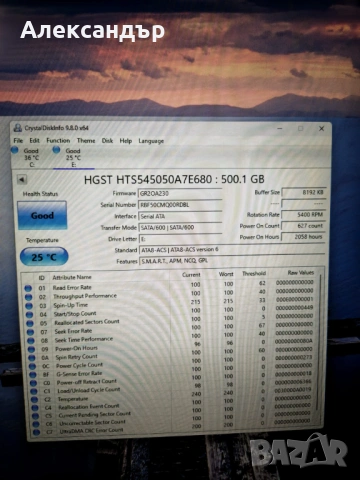Screen dimensions: 360x480
Task: Click the Rotation Rate value 5400 RPM
Action: click(304, 215)
